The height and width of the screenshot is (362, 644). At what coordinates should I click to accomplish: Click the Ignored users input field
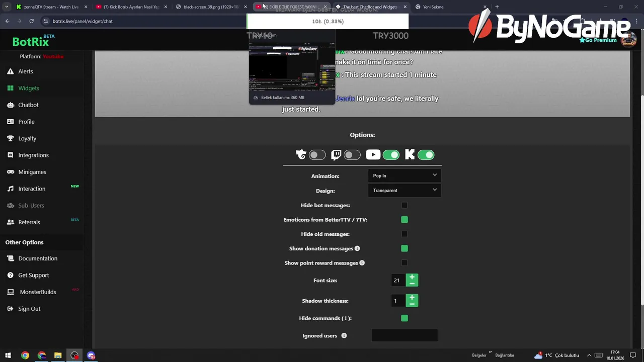click(x=405, y=335)
